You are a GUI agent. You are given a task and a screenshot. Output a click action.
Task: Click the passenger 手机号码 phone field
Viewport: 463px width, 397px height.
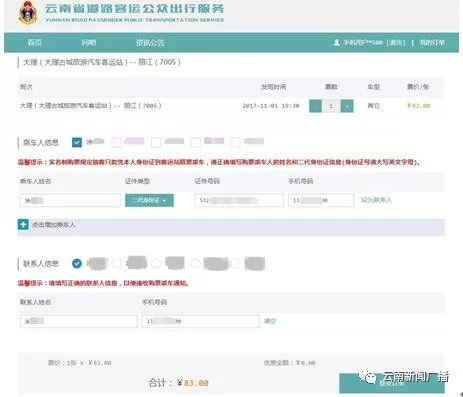[x=321, y=200]
